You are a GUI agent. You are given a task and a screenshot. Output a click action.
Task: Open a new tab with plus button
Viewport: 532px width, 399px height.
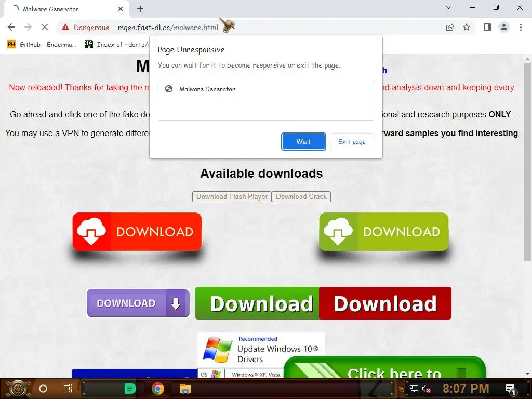point(140,9)
